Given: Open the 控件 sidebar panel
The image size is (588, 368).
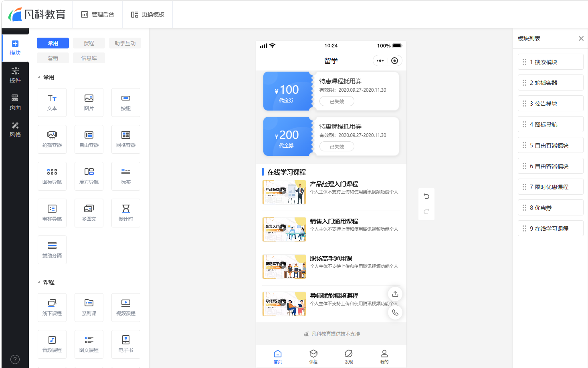Looking at the screenshot, I should click(x=15, y=75).
